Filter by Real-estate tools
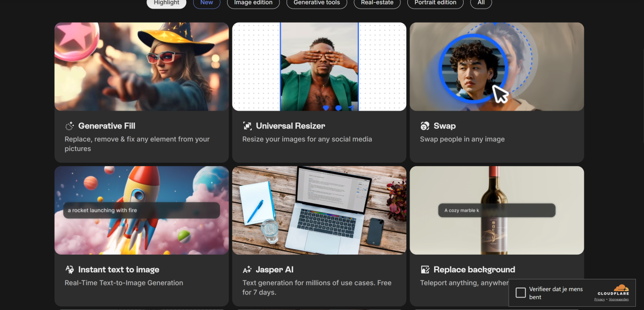Viewport: 644px width, 310px height. [x=377, y=3]
